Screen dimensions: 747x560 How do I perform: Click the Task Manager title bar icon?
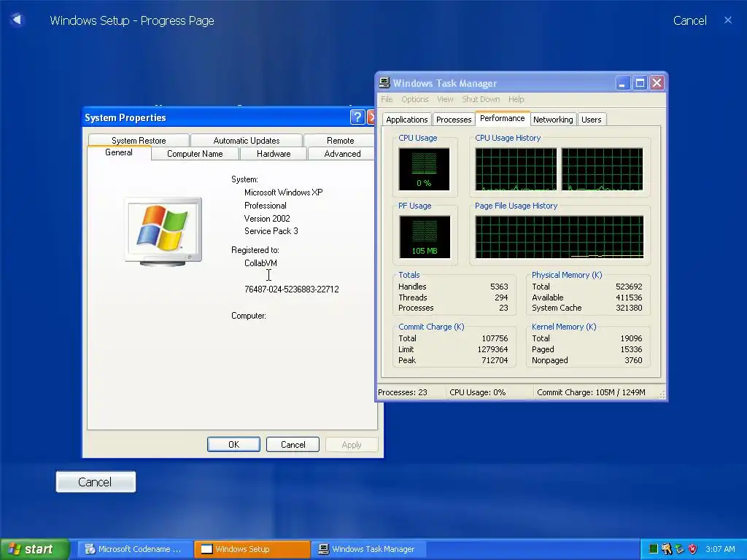point(384,83)
